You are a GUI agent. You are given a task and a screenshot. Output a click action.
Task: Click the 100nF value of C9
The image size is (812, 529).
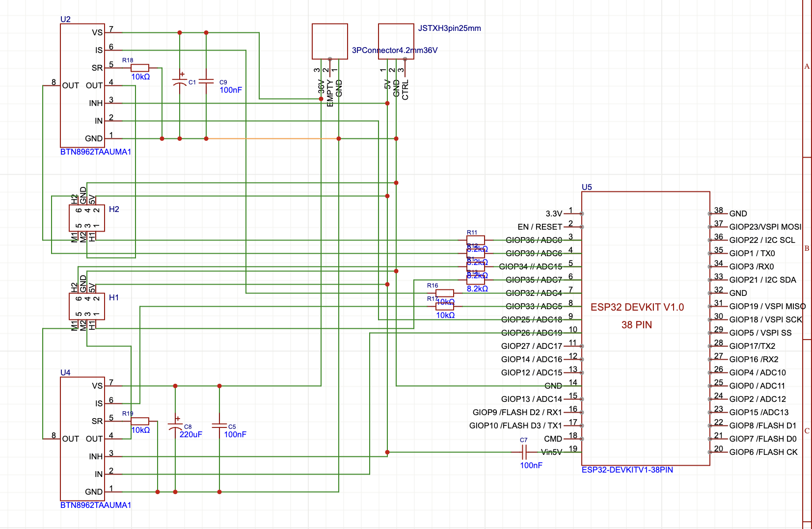coord(231,90)
